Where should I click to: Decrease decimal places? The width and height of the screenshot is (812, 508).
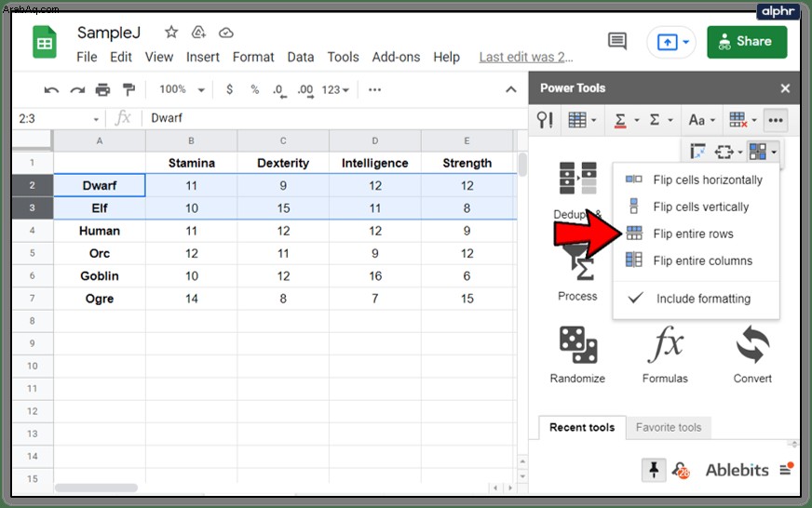279,90
